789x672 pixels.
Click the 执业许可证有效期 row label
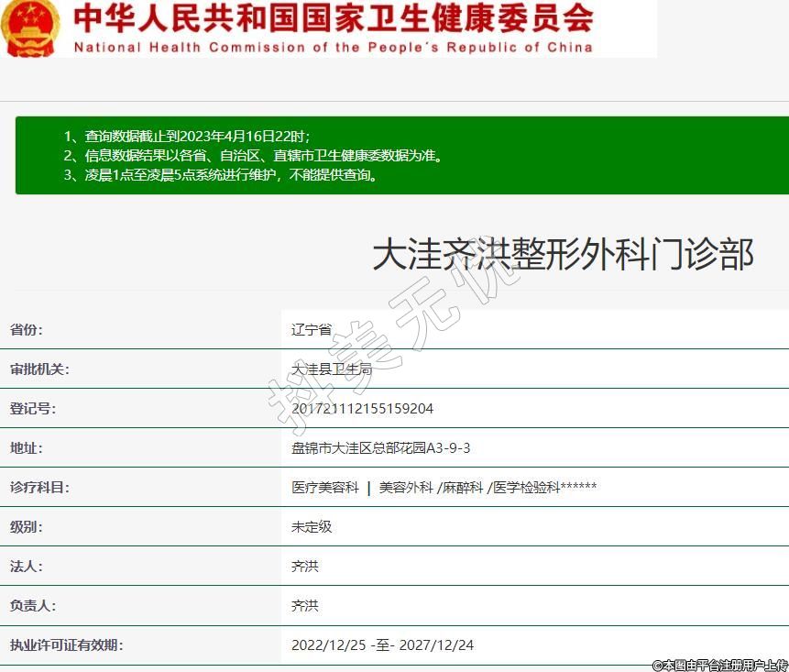66,644
